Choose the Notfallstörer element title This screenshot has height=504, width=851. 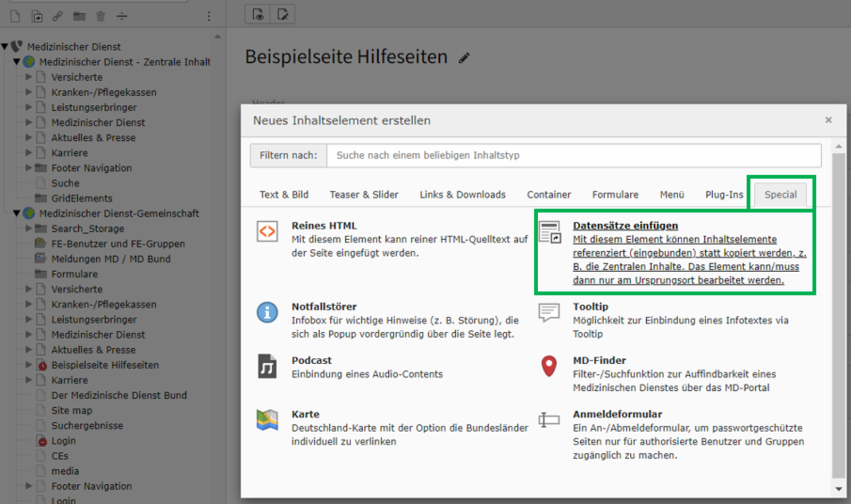[324, 307]
